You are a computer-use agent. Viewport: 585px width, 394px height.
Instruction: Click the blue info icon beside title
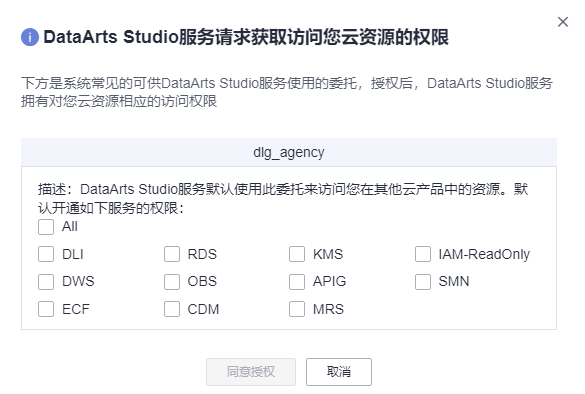point(30,37)
